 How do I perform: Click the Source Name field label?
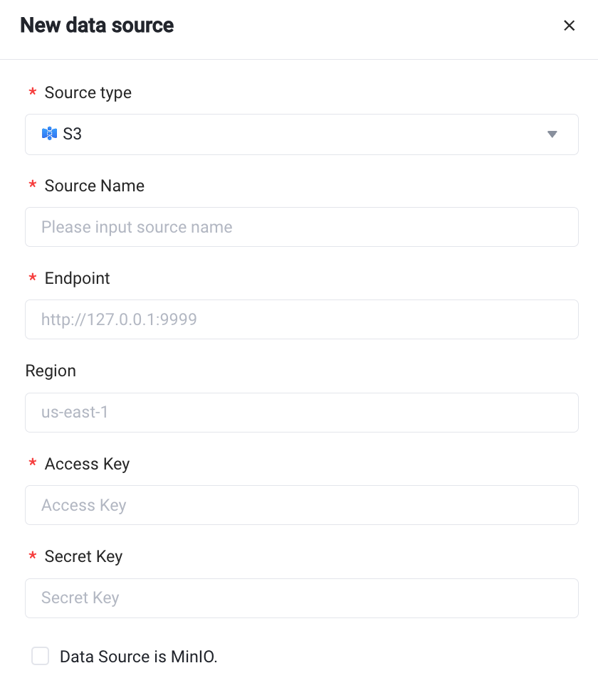95,186
